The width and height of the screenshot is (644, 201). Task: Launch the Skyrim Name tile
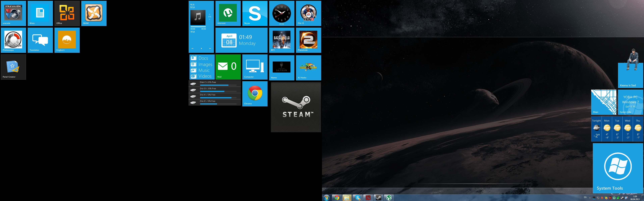pyautogui.click(x=282, y=68)
